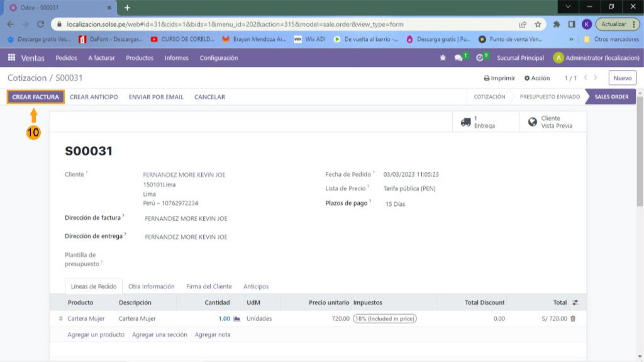This screenshot has width=644, height=362.
Task: Open the conversations message icon
Action: tap(459, 58)
